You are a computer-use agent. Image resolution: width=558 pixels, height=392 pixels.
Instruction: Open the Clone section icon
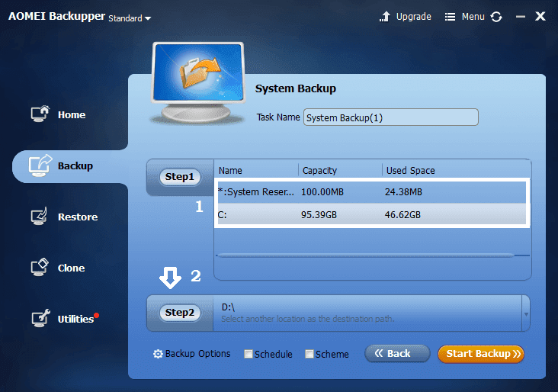40,267
